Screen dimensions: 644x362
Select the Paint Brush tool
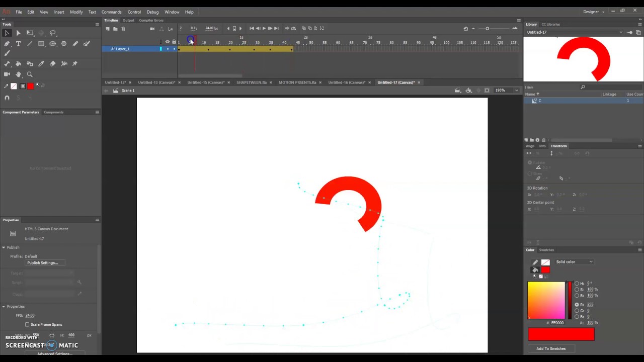pyautogui.click(x=87, y=44)
